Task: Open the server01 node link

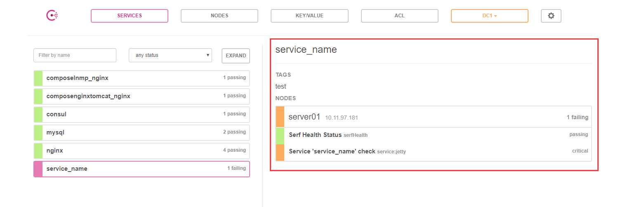Action: click(304, 117)
